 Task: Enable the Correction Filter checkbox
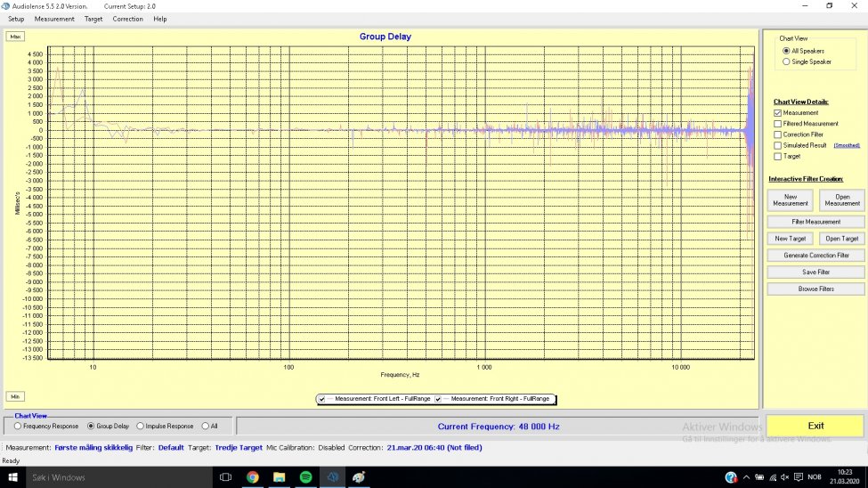pyautogui.click(x=778, y=134)
